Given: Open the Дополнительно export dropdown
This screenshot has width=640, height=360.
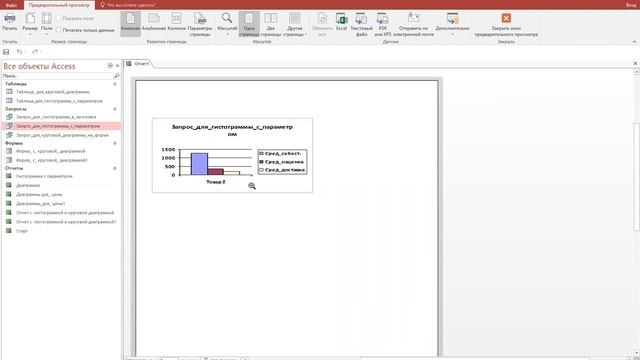Looking at the screenshot, I should click(452, 24).
